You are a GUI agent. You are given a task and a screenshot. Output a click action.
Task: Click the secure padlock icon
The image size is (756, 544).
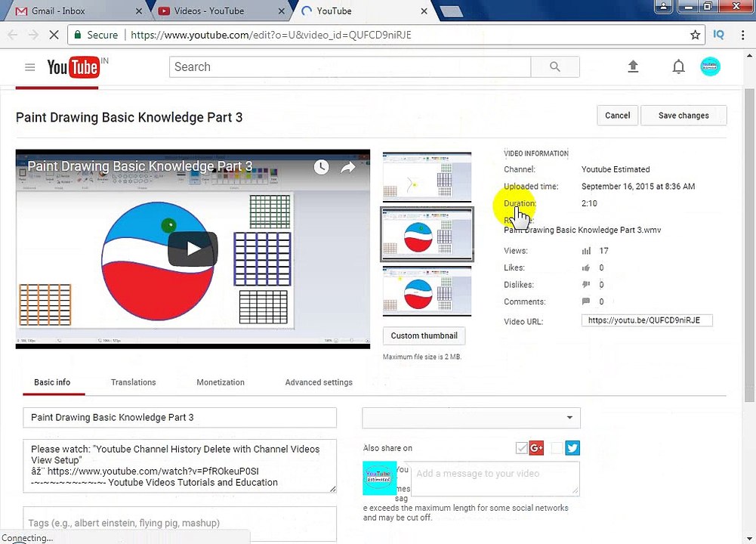click(x=77, y=35)
